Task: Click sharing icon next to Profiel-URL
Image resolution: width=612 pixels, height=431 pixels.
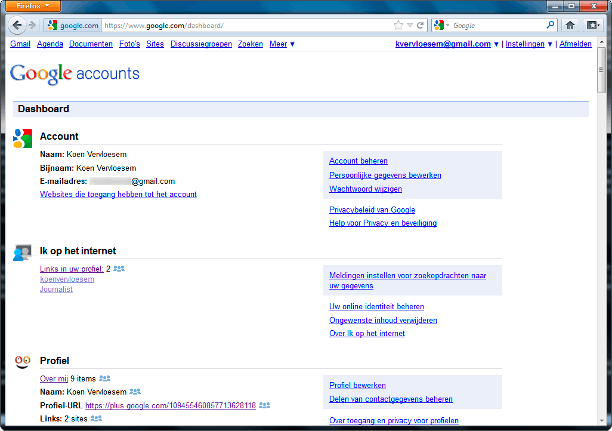Action: tap(264, 405)
